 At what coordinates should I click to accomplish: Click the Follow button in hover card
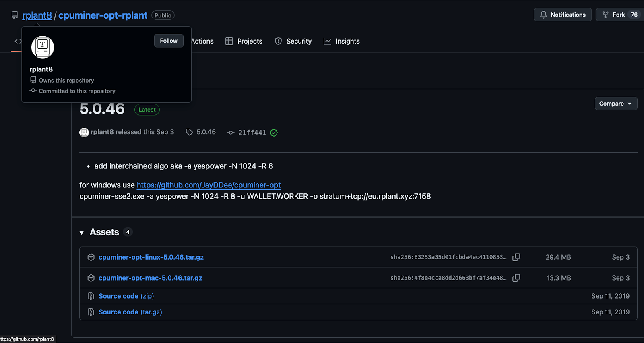pyautogui.click(x=169, y=41)
